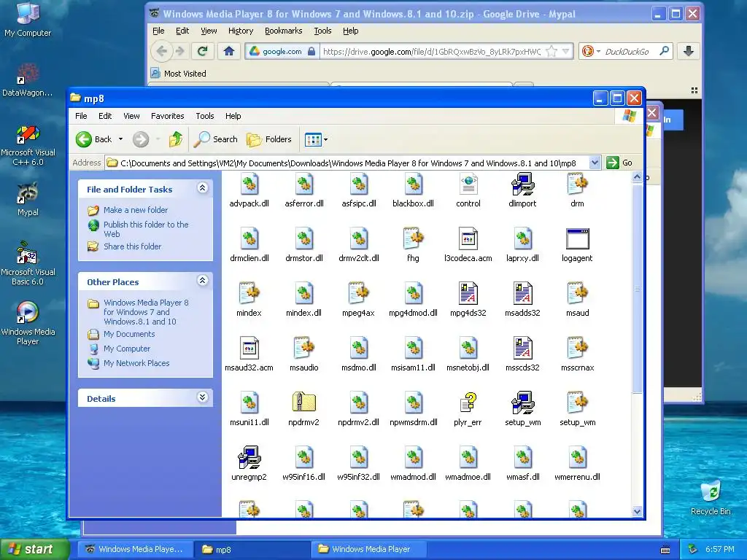747x560 pixels.
Task: Select the My Computer desktop icon
Action: 28,20
